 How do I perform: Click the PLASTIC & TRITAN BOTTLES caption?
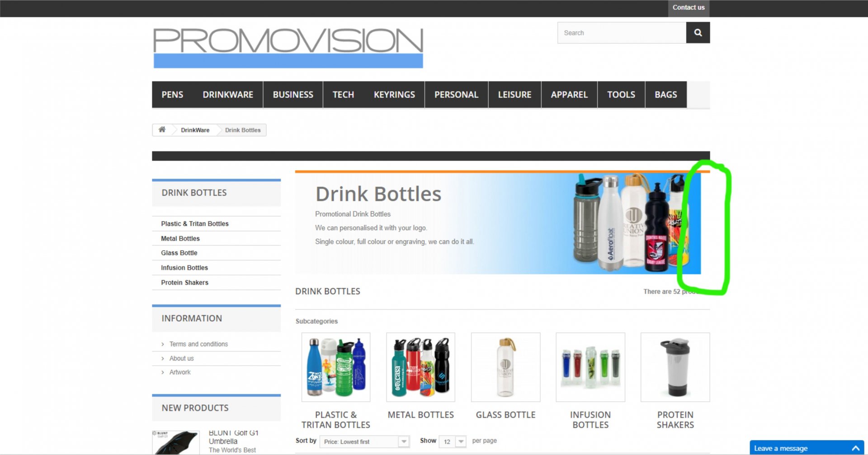[x=336, y=420]
